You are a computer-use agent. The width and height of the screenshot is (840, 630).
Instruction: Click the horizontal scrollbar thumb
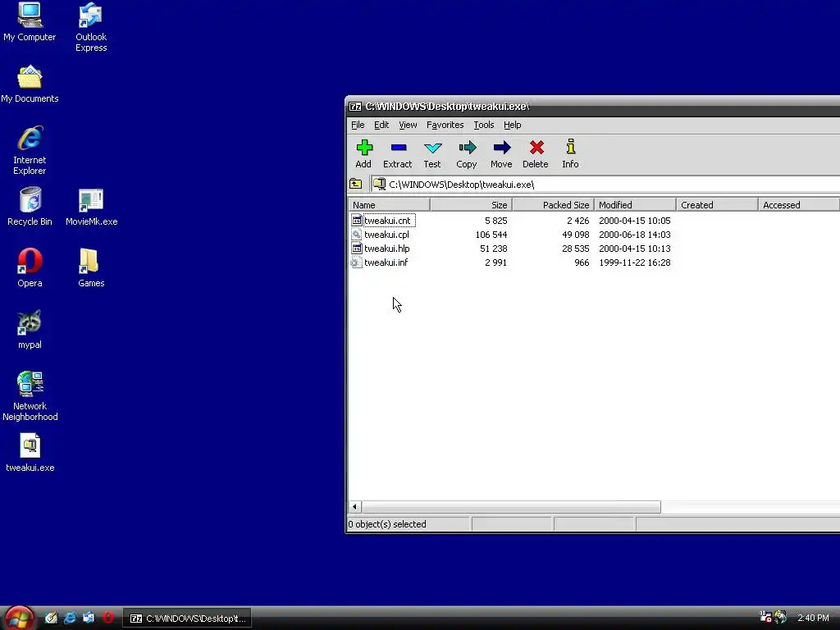point(511,507)
